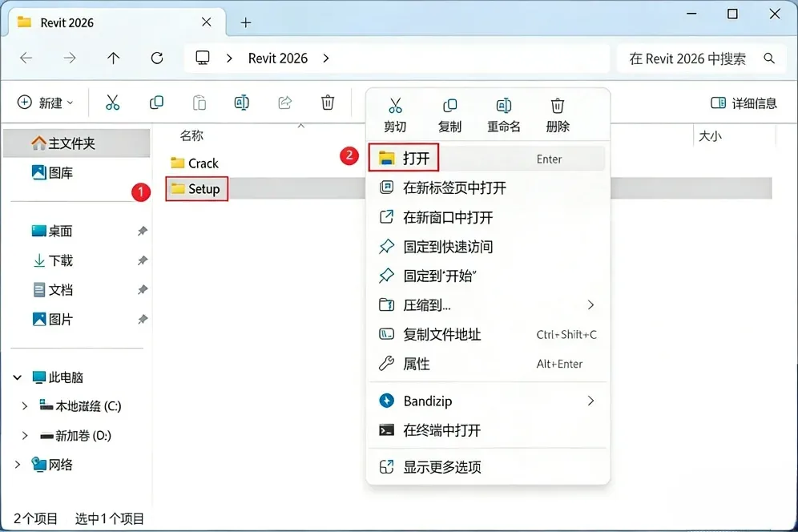Choose 在新窗口中打开

tap(487, 217)
